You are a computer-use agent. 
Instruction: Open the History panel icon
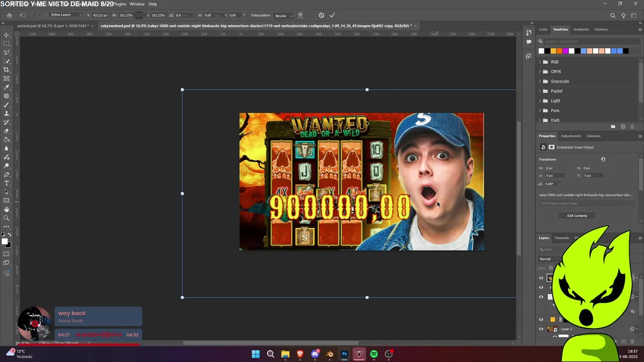tap(528, 33)
